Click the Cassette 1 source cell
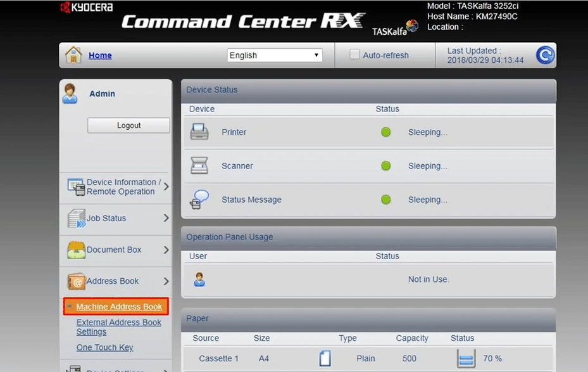This screenshot has height=372, width=588. point(218,359)
